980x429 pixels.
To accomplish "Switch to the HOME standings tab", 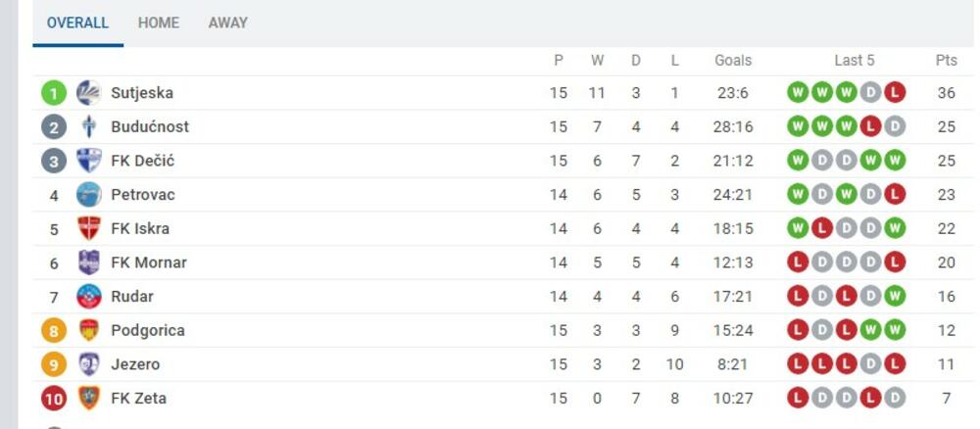I will [x=159, y=23].
